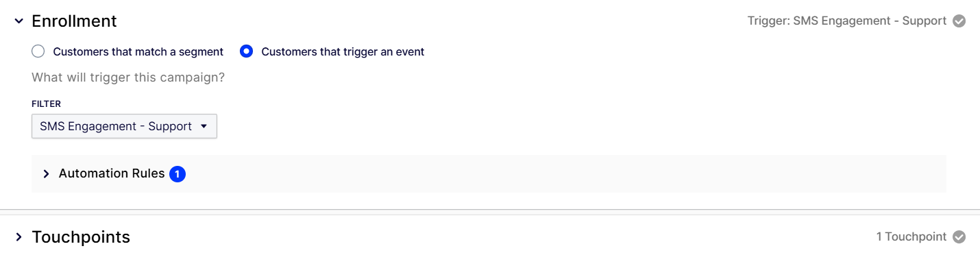Screen dimensions: 980x255
Task: Expand the Automation Rules chevron
Action: point(46,174)
